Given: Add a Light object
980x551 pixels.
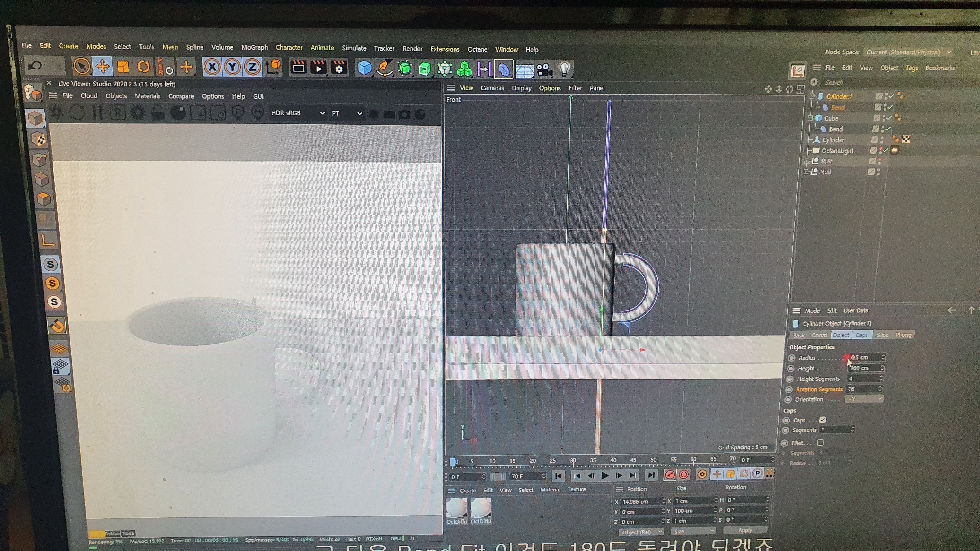Looking at the screenshot, I should coord(565,70).
